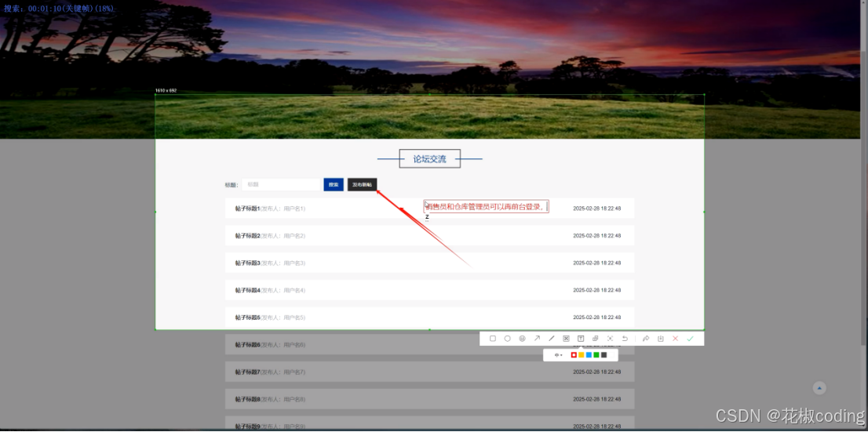Image resolution: width=868 pixels, height=432 pixels.
Task: Click the timestamp in the 帖子标题7 row
Action: [x=596, y=372]
